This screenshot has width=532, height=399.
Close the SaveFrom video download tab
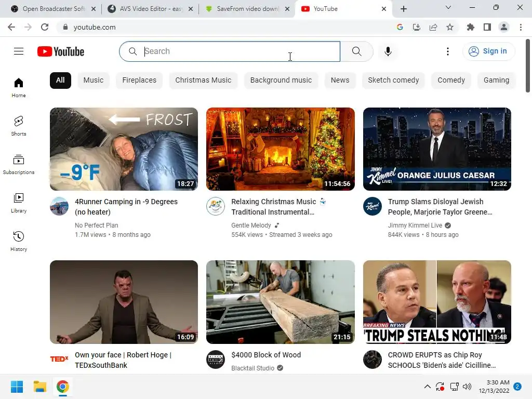[x=287, y=9]
